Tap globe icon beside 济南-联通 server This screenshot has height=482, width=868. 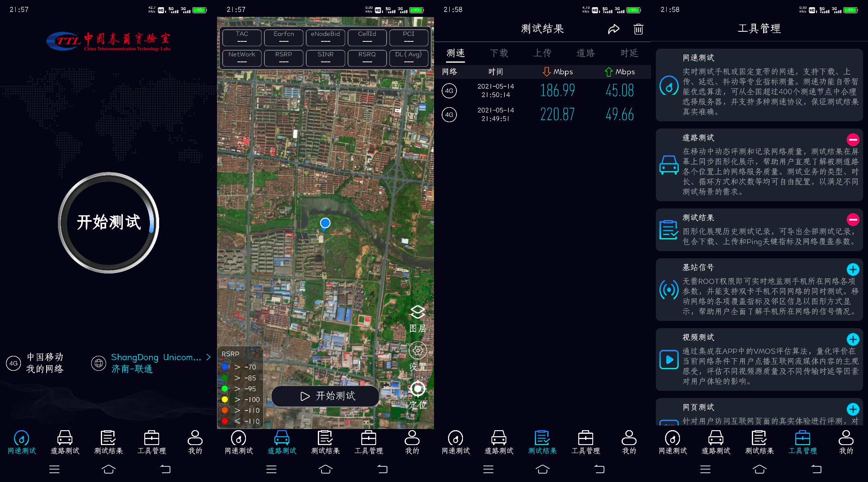(98, 363)
